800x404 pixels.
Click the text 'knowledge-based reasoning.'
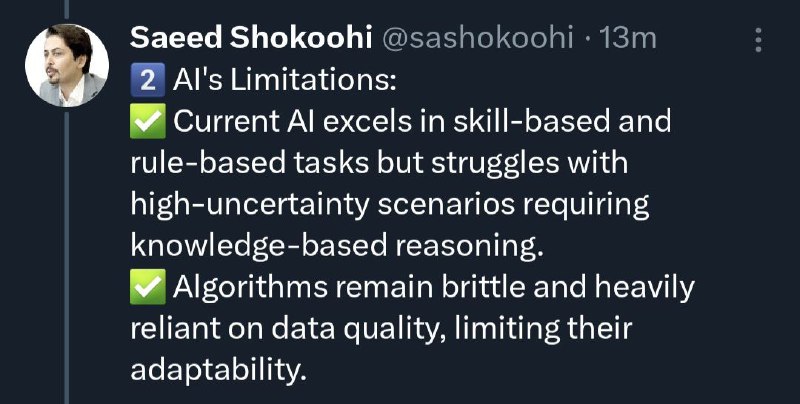[x=335, y=246]
